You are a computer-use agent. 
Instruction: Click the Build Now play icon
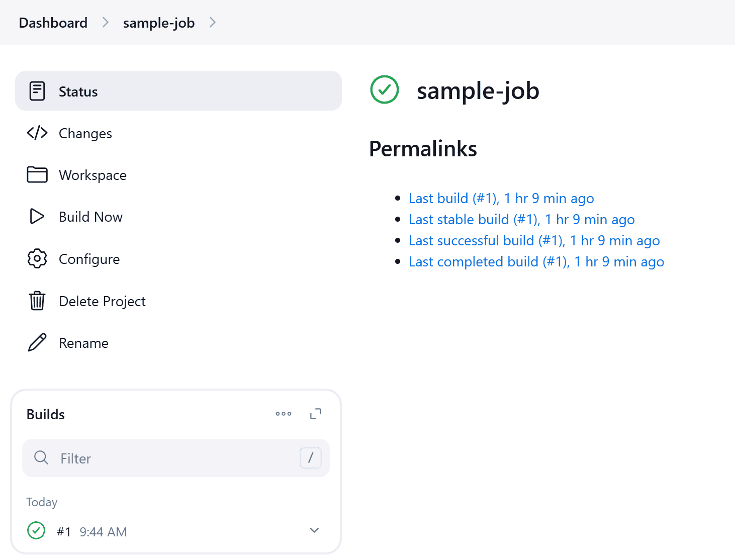click(37, 217)
